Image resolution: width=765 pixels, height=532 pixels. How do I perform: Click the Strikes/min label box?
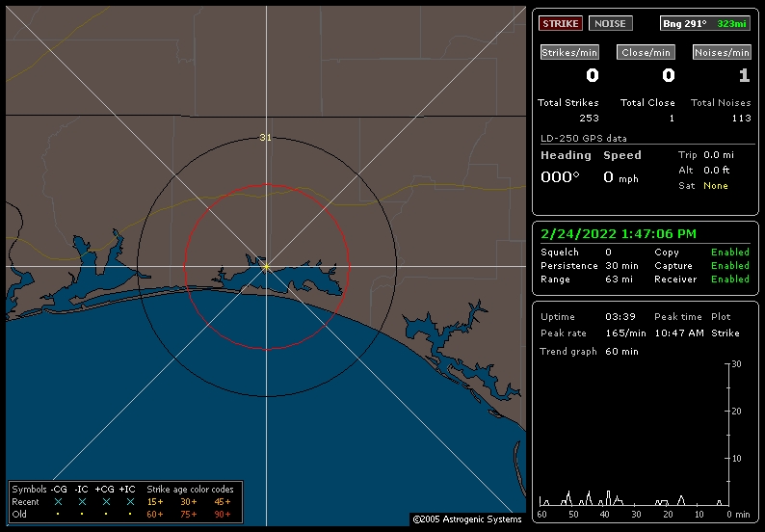(x=569, y=53)
